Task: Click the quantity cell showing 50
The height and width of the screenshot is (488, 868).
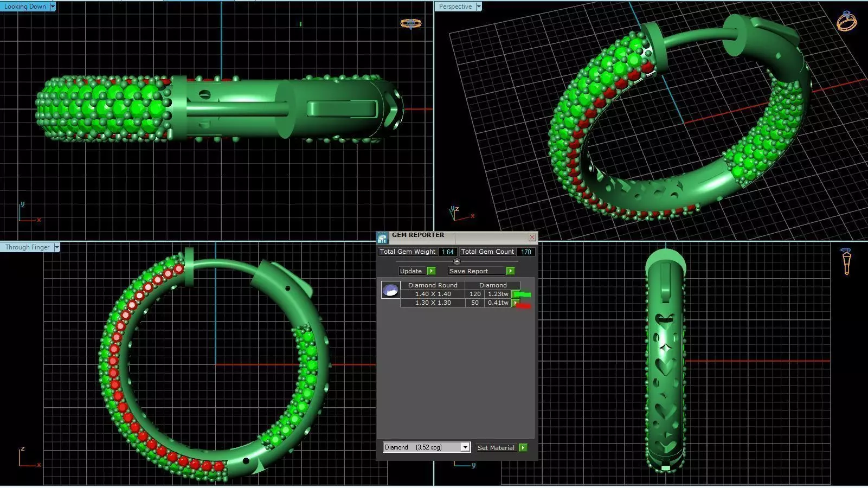Action: (475, 303)
